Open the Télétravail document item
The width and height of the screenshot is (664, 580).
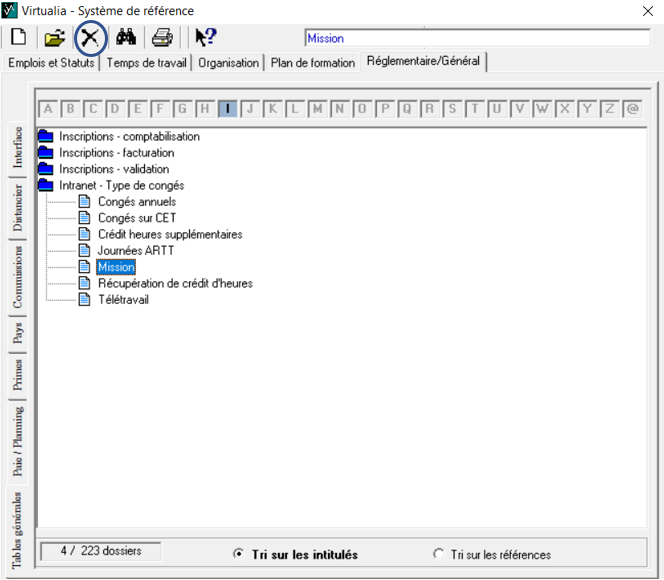pyautogui.click(x=122, y=300)
